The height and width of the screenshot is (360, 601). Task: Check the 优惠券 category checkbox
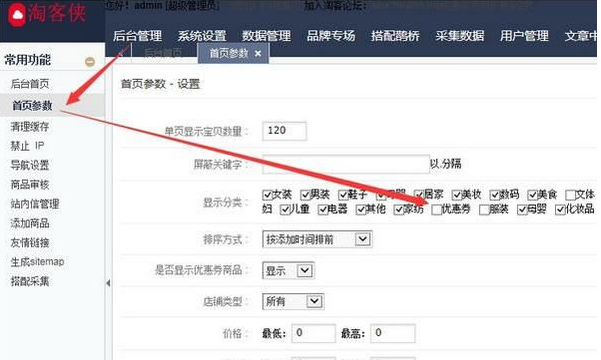(436, 210)
